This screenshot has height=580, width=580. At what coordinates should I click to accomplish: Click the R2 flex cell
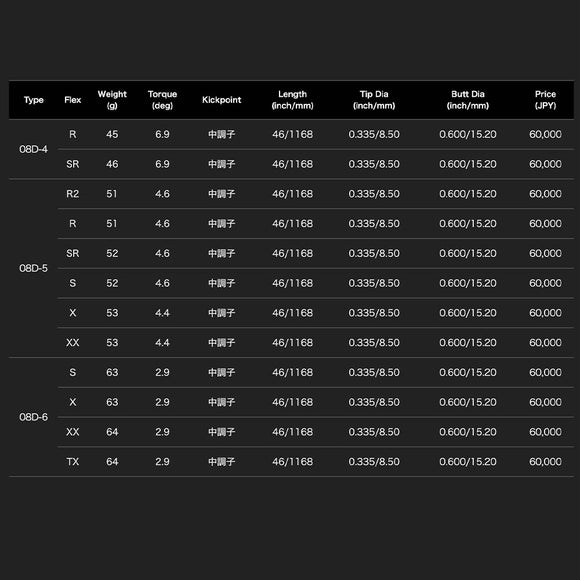click(x=72, y=194)
